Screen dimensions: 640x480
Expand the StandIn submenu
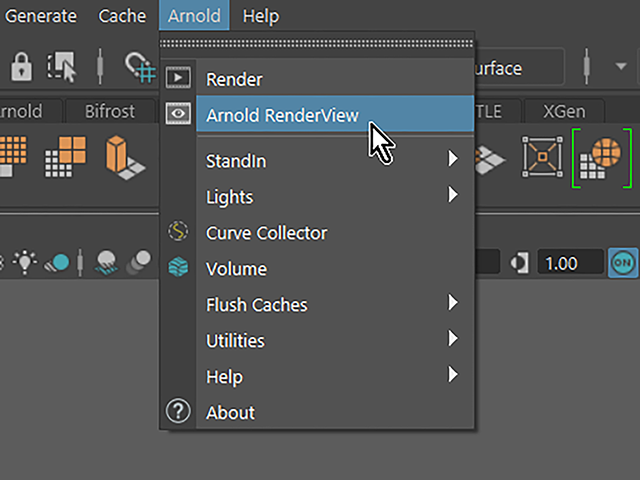coord(335,160)
